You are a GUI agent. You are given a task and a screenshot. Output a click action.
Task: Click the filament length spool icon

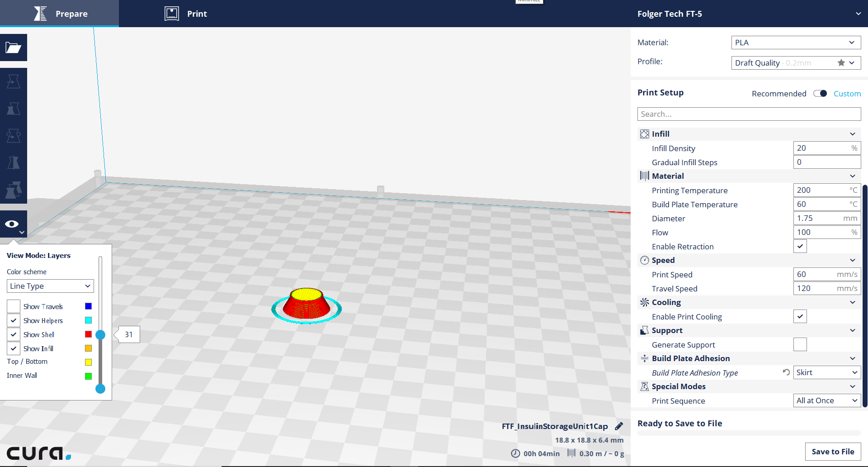pyautogui.click(x=571, y=453)
